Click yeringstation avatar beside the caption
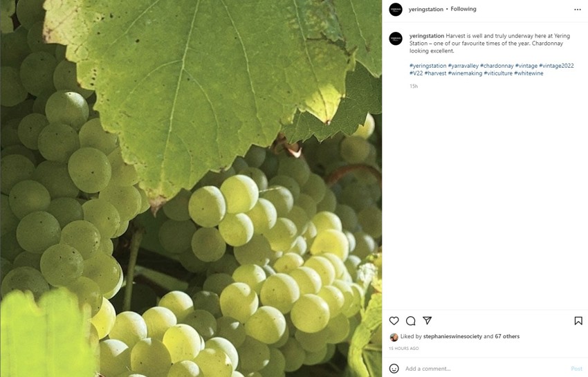Image resolution: width=588 pixels, height=377 pixels. [x=396, y=39]
